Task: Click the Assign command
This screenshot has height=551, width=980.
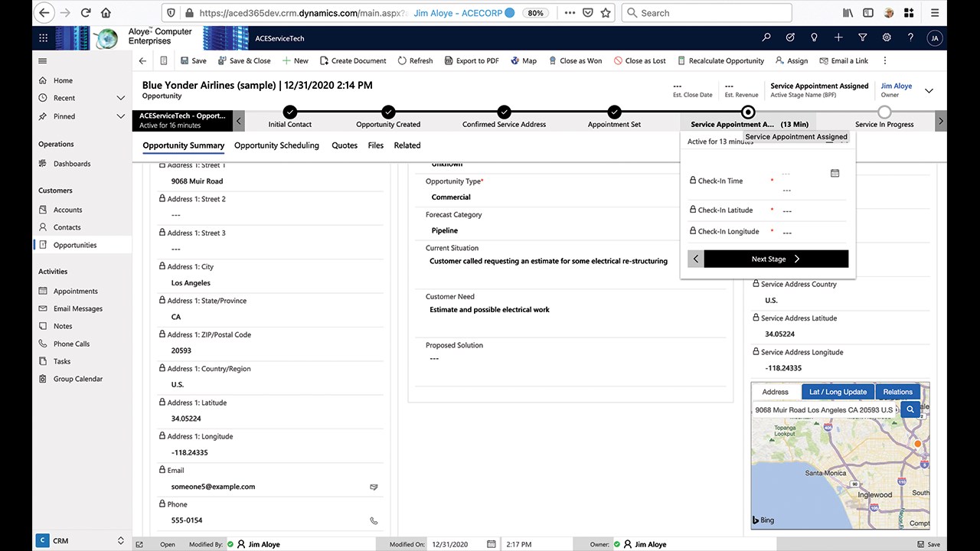Action: tap(791, 60)
